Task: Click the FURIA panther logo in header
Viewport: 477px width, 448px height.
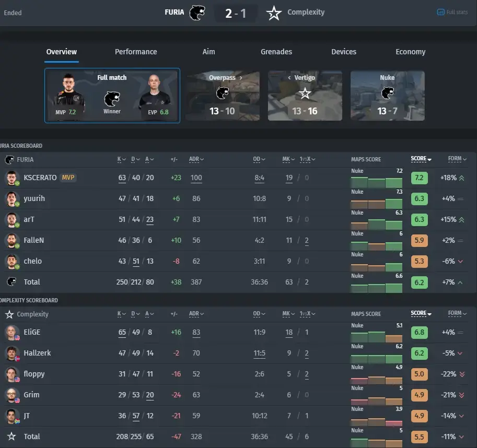Action: (x=197, y=13)
